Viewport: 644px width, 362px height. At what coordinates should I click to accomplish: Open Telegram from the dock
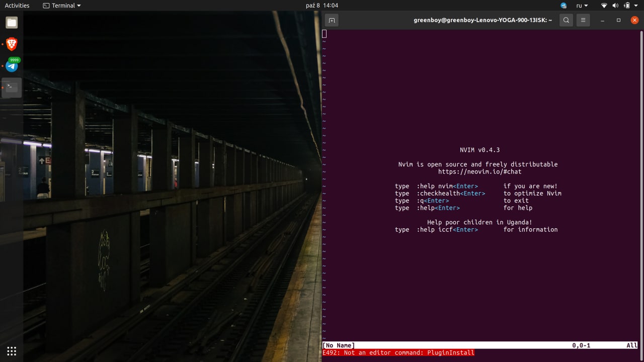[12, 65]
